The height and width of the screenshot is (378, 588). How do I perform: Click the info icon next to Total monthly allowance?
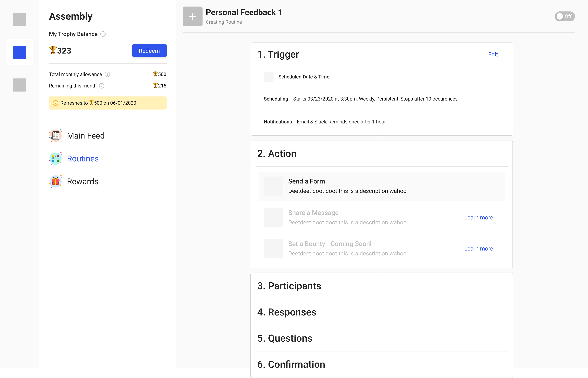pos(107,74)
